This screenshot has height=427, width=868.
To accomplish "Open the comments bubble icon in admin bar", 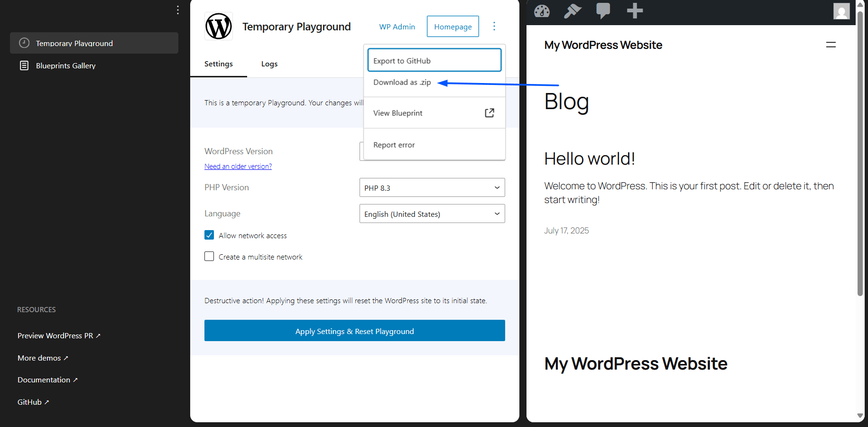I will 603,10.
